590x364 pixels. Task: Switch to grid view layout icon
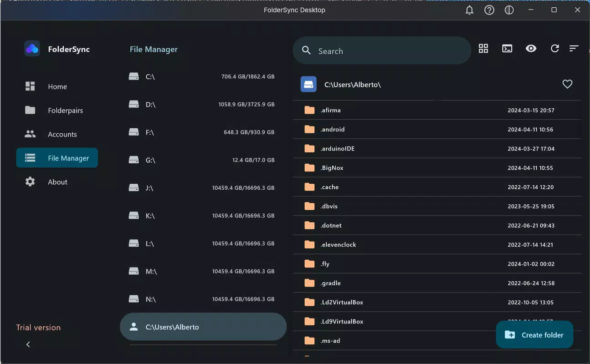[483, 48]
